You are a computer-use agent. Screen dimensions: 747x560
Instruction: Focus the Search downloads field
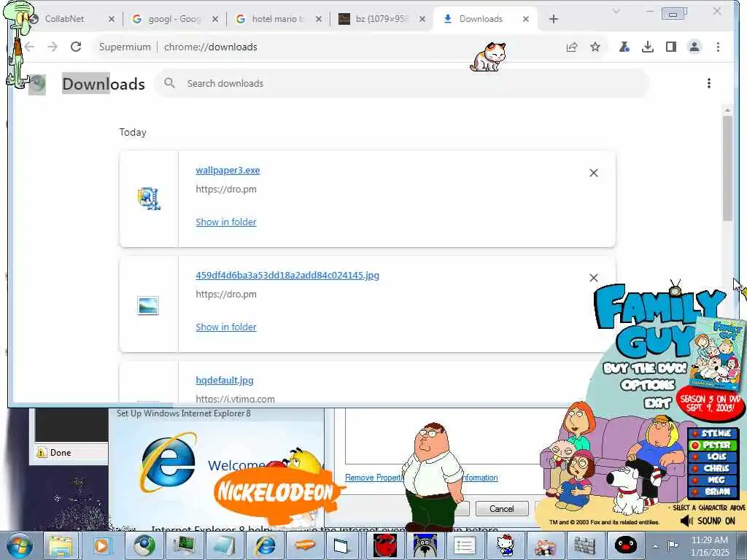pyautogui.click(x=403, y=83)
